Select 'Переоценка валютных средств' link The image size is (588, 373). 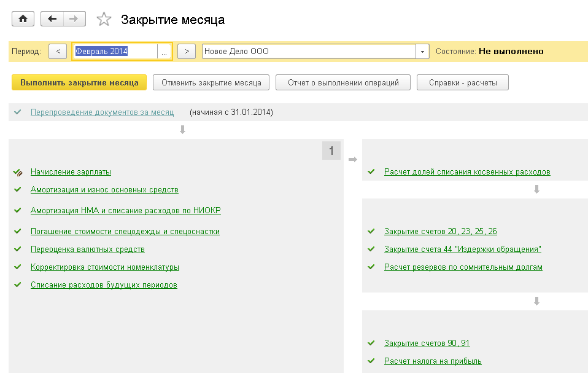pos(88,249)
